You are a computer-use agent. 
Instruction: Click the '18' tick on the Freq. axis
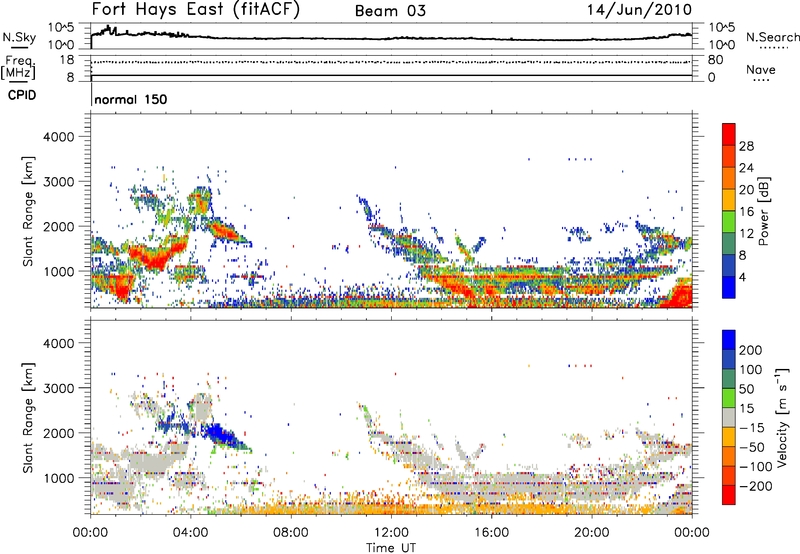tap(67, 60)
